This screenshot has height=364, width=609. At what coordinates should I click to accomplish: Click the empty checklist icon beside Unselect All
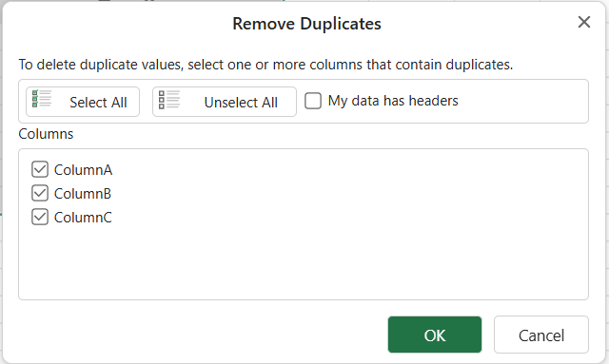tap(168, 100)
